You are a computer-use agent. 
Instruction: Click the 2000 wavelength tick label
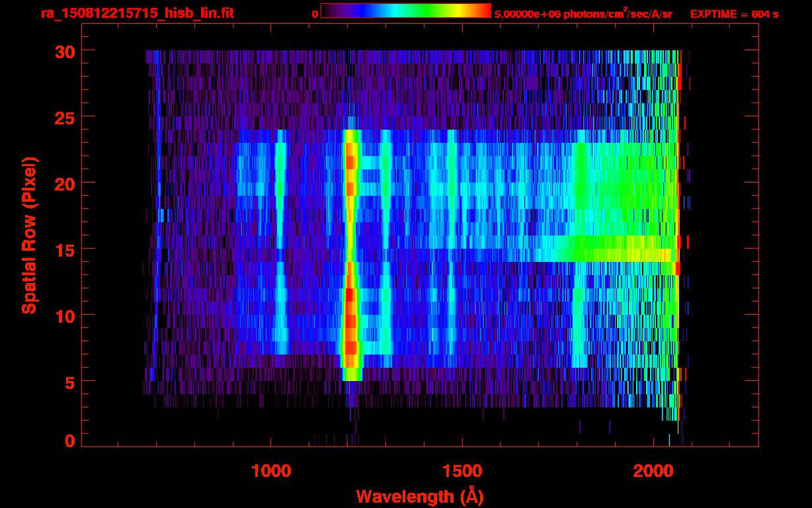pyautogui.click(x=653, y=471)
